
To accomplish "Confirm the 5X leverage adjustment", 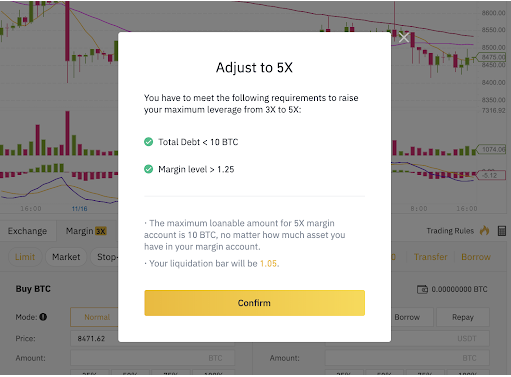I will coord(254,303).
